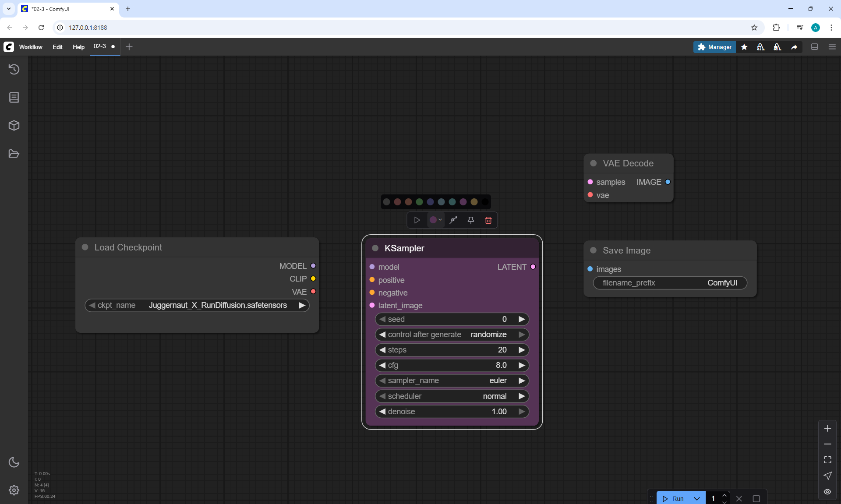
Task: Toggle dark theme moon icon
Action: click(x=14, y=462)
